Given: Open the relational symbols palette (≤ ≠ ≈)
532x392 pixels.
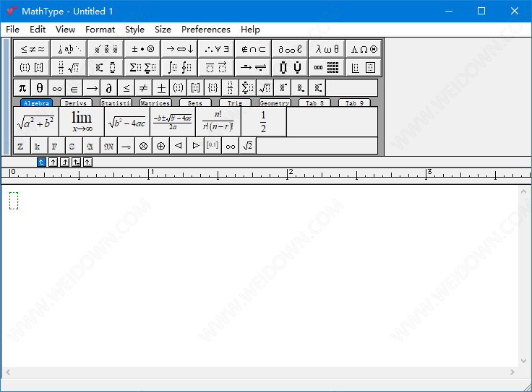Looking at the screenshot, I should coord(33,49).
